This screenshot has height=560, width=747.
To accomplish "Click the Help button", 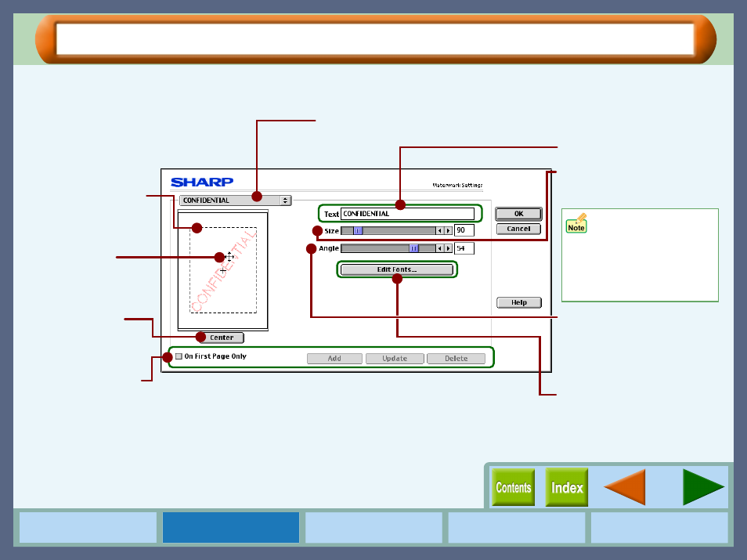I will (519, 302).
